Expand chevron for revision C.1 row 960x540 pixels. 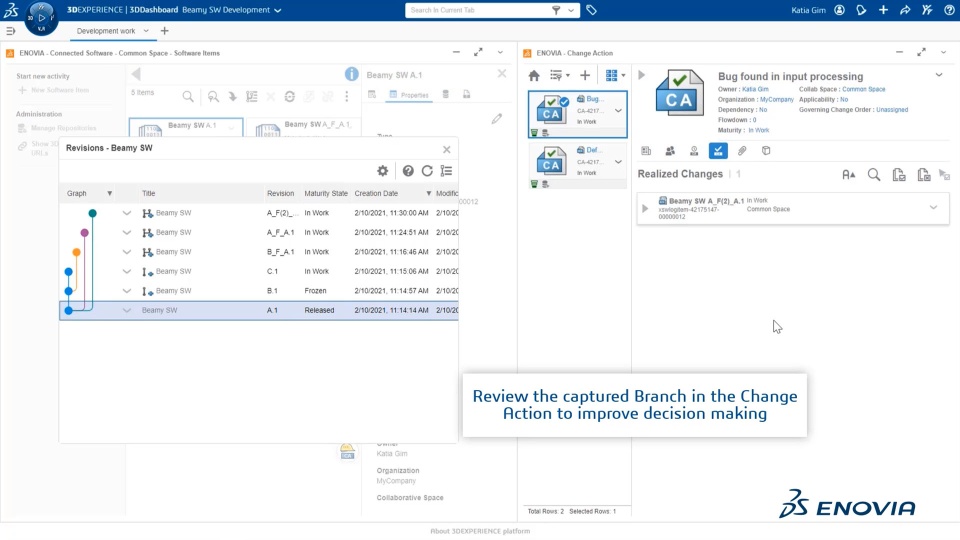pyautogui.click(x=127, y=271)
